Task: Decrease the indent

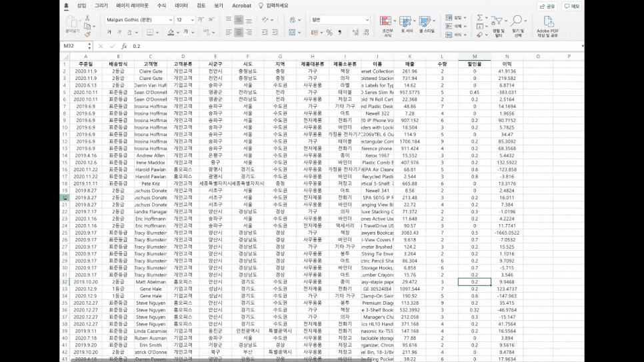Action: coord(265,32)
